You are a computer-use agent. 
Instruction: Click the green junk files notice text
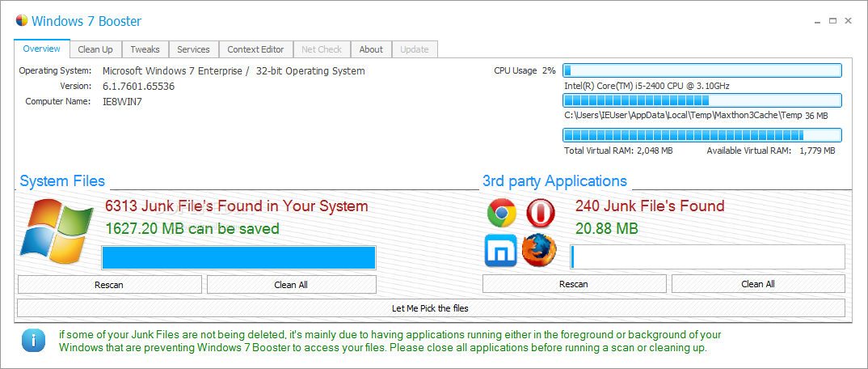[x=390, y=341]
